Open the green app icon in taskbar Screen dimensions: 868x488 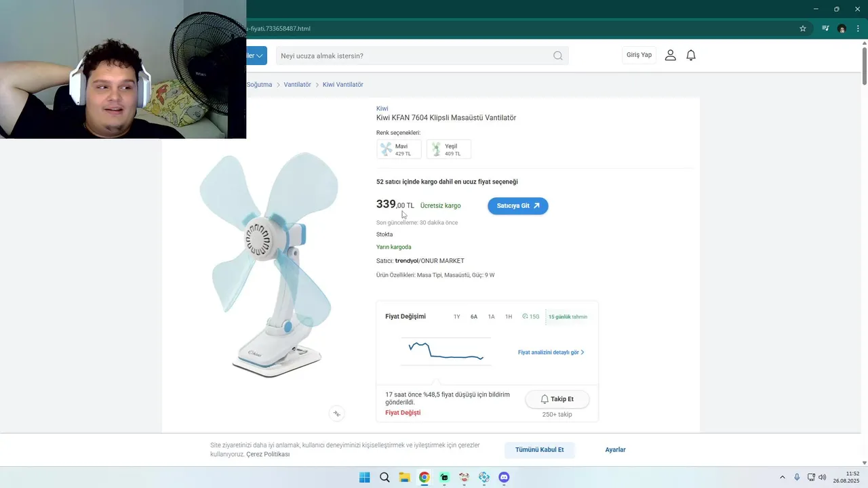(444, 477)
